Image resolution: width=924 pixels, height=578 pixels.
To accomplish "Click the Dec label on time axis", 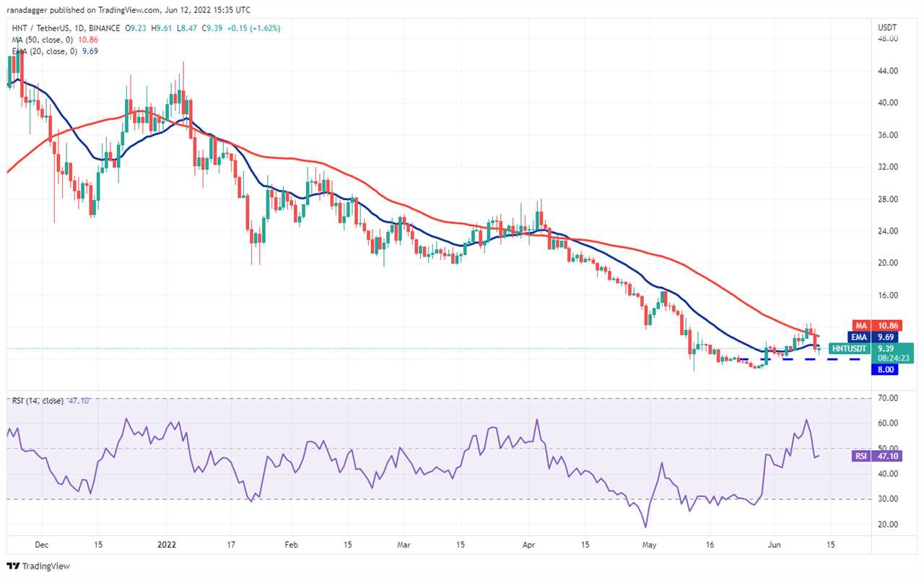I will (x=41, y=545).
